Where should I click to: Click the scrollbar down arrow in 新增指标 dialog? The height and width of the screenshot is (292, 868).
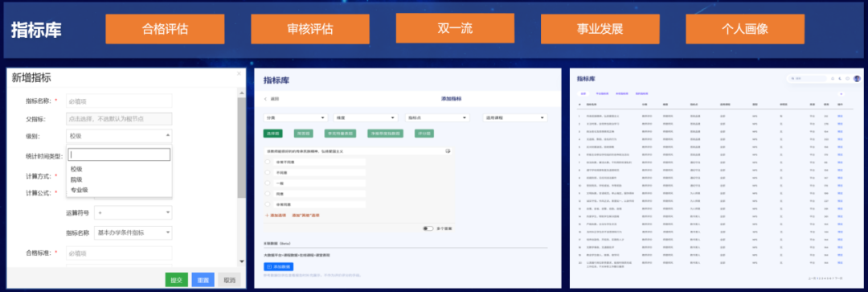pyautogui.click(x=241, y=261)
